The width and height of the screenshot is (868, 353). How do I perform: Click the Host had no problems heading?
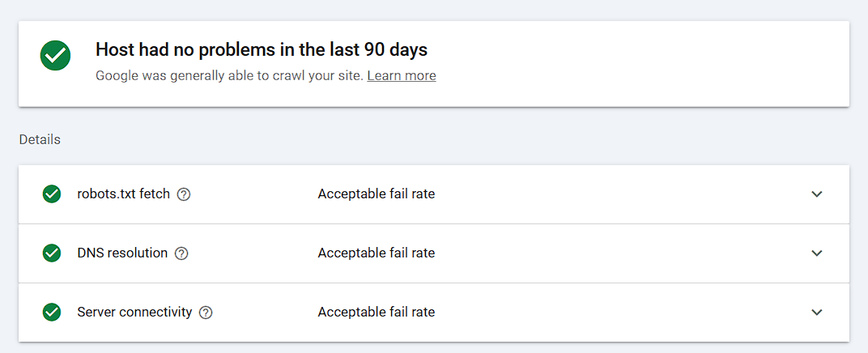[x=262, y=49]
